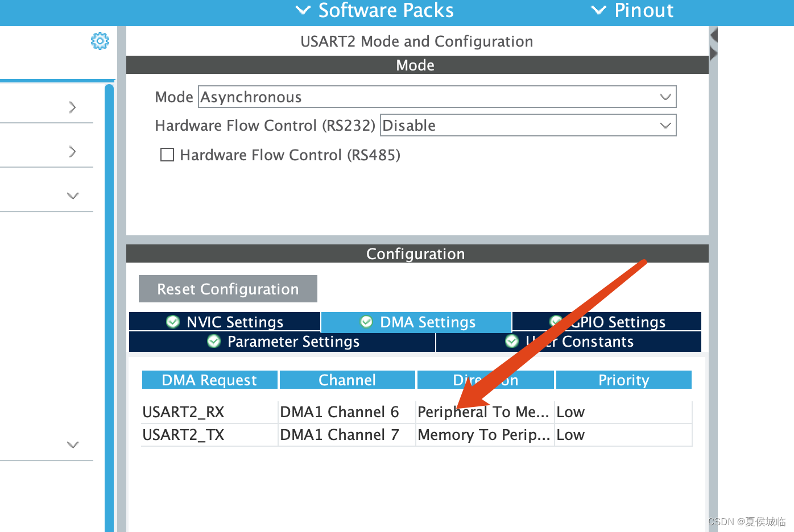Click right-pointing panel expand arrow

pyautogui.click(x=714, y=54)
